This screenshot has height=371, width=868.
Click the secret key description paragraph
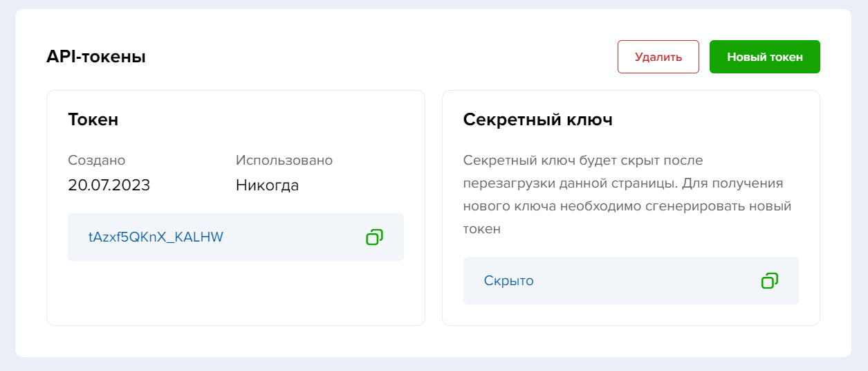point(627,194)
